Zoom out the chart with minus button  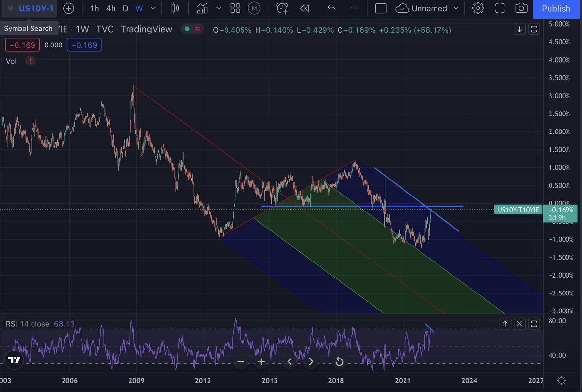coord(241,361)
